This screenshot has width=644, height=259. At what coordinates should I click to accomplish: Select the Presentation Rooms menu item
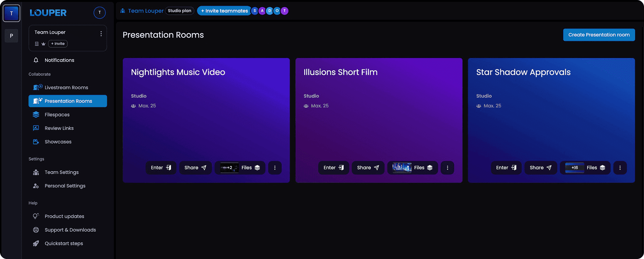coord(67,101)
